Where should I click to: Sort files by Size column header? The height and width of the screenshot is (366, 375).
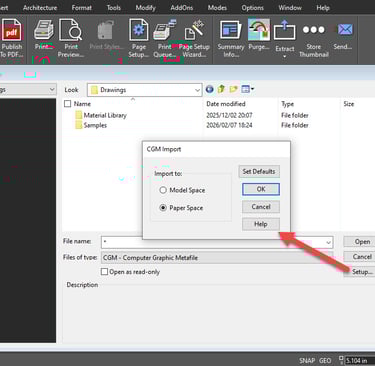pos(349,104)
